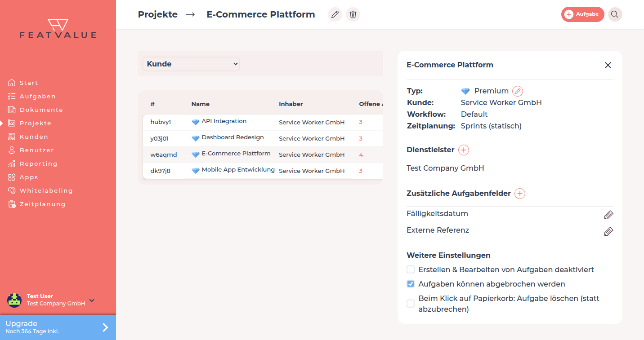Delete project with trash icon

pyautogui.click(x=353, y=14)
